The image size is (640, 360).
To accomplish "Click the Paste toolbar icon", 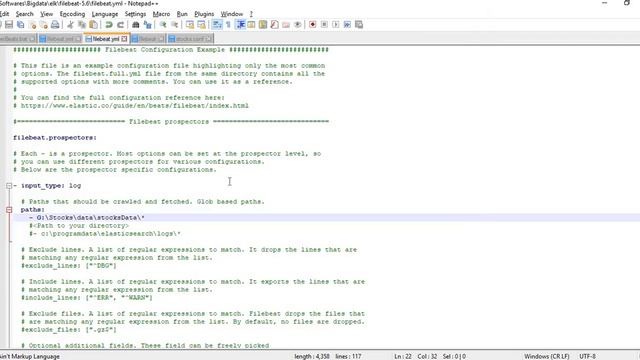I will [x=93, y=25].
